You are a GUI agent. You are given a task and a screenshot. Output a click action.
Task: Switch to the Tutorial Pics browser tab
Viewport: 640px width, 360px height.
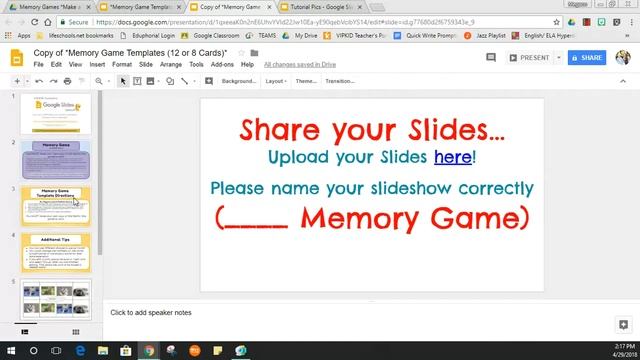coord(321,7)
